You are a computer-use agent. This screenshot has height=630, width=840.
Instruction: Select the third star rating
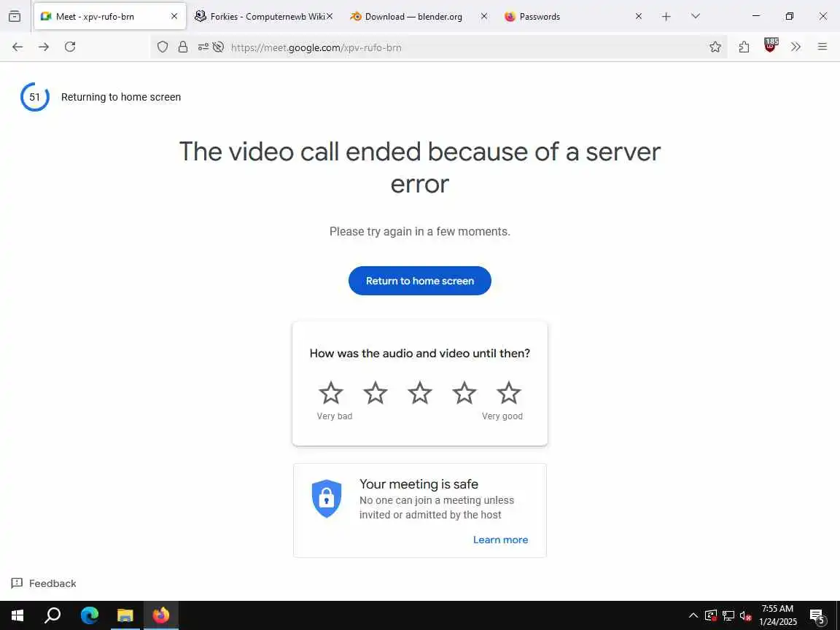(x=420, y=393)
